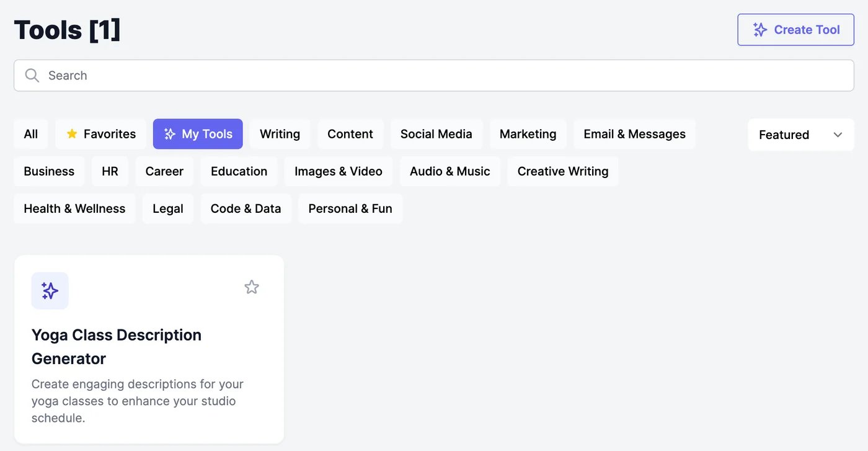868x451 pixels.
Task: Click the yoga tool description text
Action: tap(138, 401)
